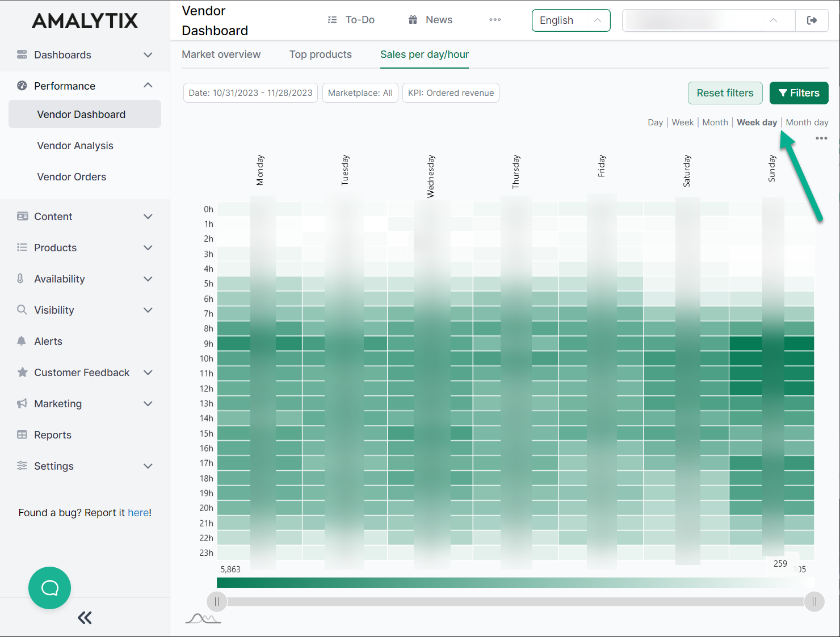The height and width of the screenshot is (637, 840).
Task: Click the AMALYTIX logo
Action: [85, 21]
